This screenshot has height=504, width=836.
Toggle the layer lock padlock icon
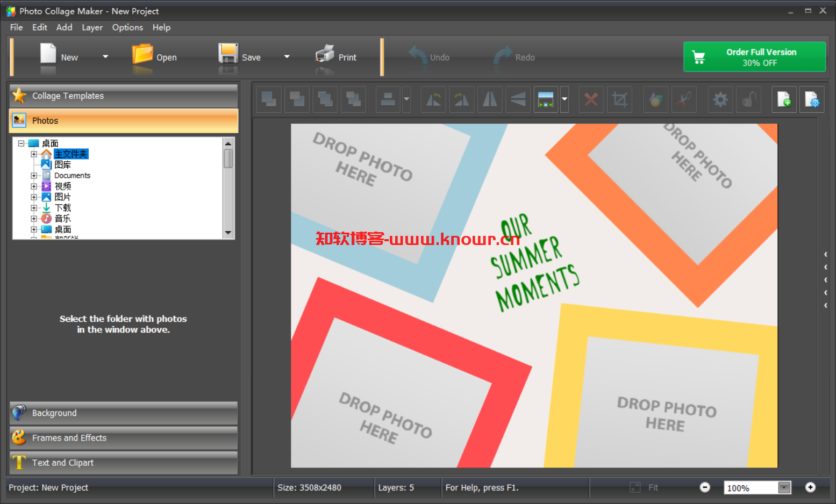tap(749, 99)
